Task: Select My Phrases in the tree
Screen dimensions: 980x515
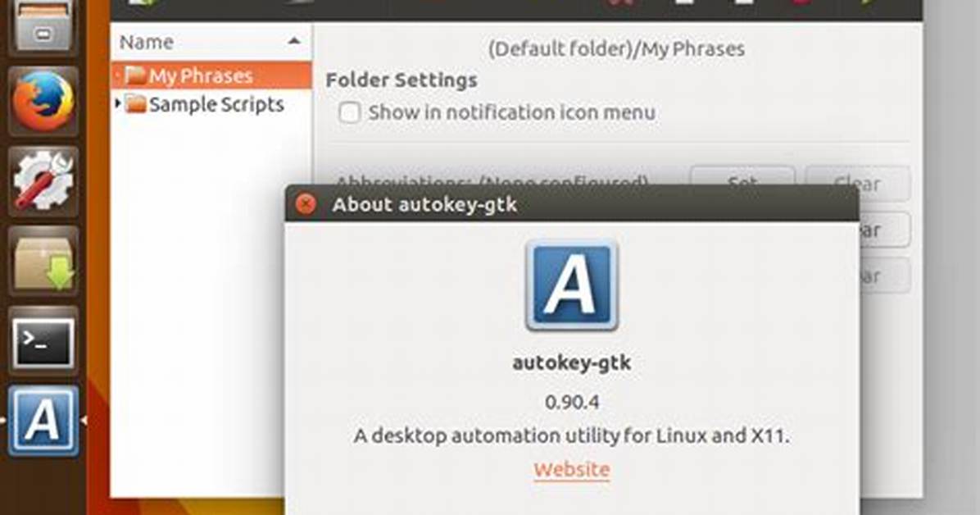Action: click(x=211, y=75)
